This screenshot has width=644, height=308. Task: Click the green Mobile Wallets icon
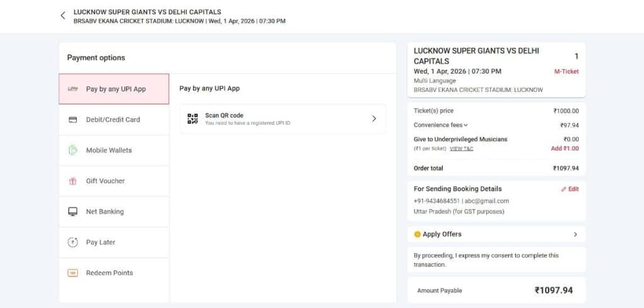tap(73, 150)
